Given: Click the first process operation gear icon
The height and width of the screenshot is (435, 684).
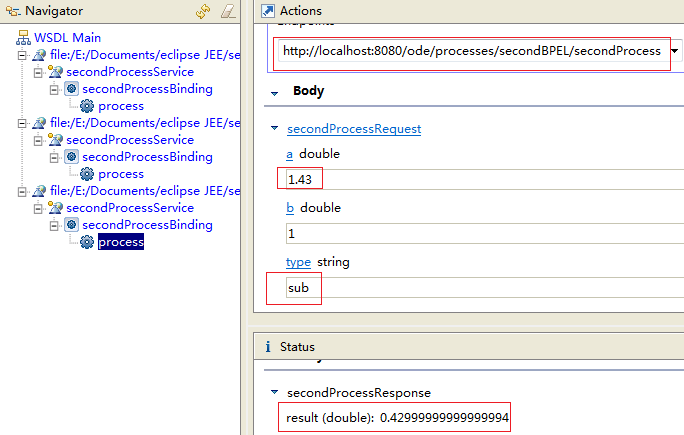Looking at the screenshot, I should 87,106.
